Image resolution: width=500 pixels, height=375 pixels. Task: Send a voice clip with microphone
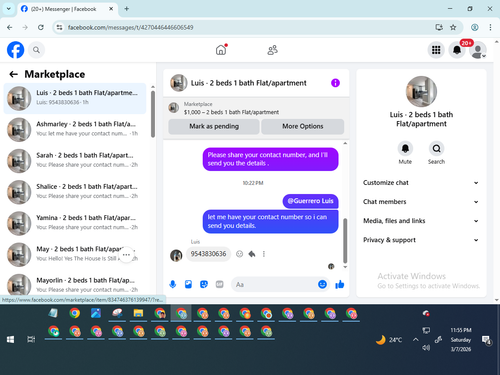[173, 284]
